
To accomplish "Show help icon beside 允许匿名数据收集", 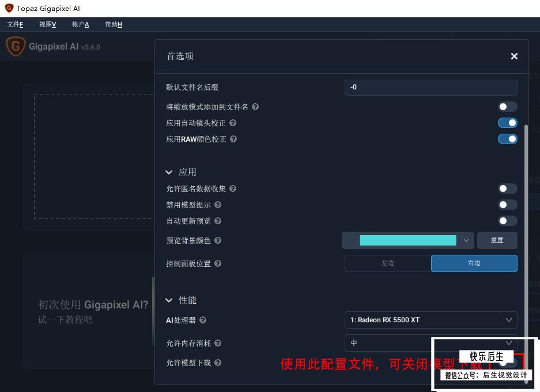I will [x=233, y=189].
